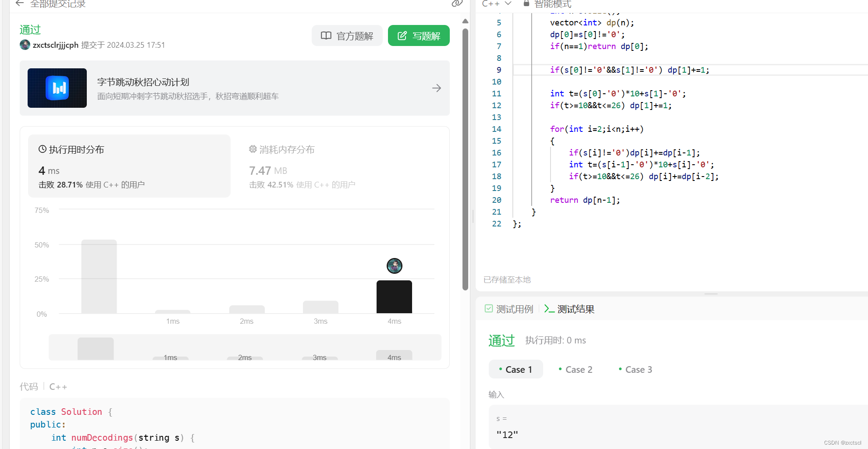This screenshot has height=449, width=868.
Task: Click the scrollbar up arrow in left panel
Action: pos(465,21)
